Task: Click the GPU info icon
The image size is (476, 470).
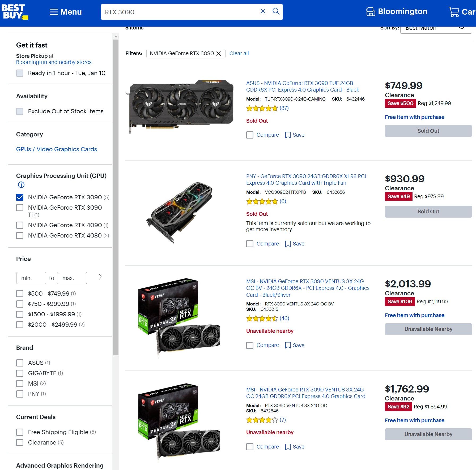Action: click(21, 185)
